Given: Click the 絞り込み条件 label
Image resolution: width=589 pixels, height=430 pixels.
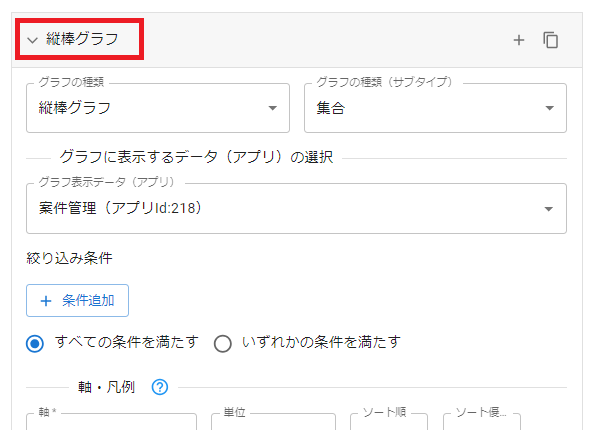Looking at the screenshot, I should [69, 258].
